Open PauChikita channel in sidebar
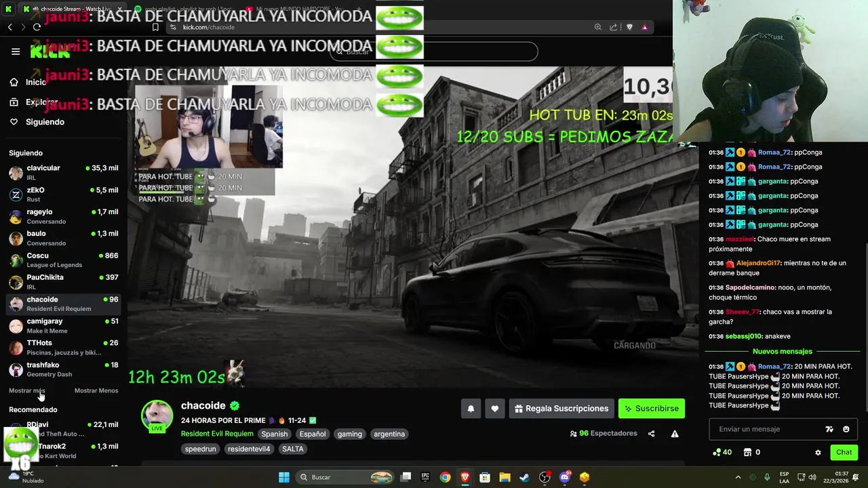This screenshot has width=868, height=488. tap(64, 282)
